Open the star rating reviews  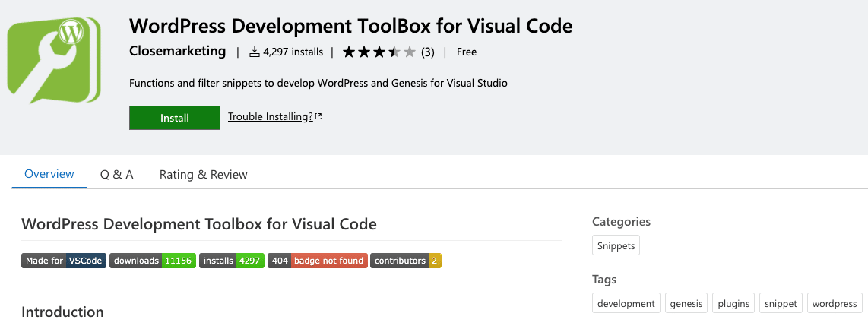pos(379,52)
